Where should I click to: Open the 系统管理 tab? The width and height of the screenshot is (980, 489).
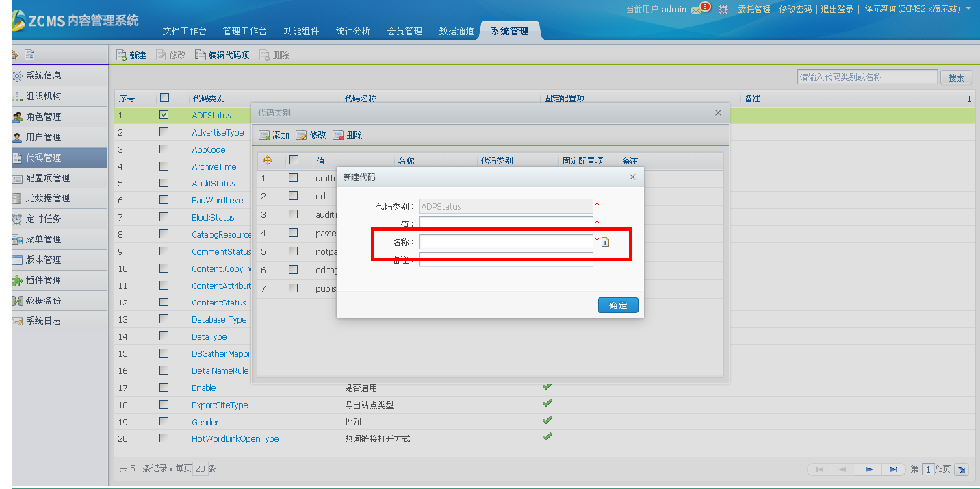(509, 31)
